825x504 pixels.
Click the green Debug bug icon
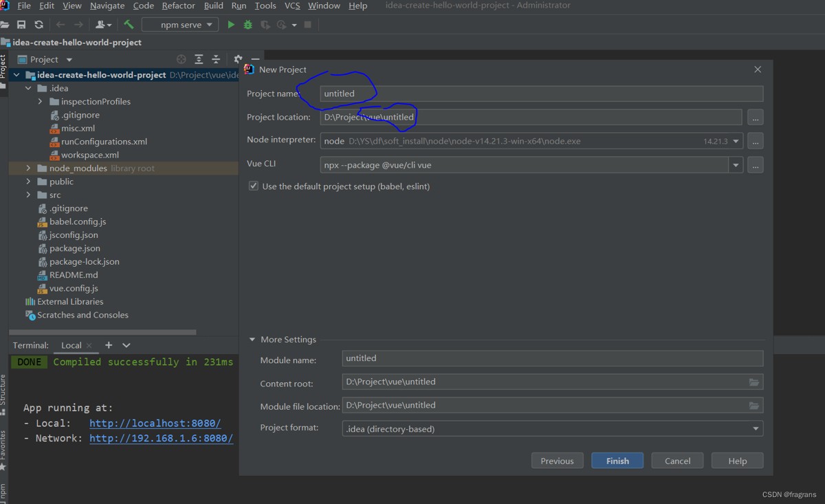click(x=247, y=25)
